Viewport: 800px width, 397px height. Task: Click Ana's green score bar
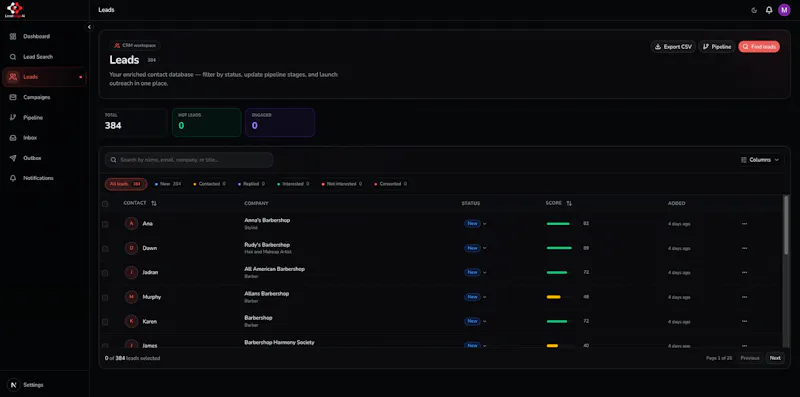558,224
